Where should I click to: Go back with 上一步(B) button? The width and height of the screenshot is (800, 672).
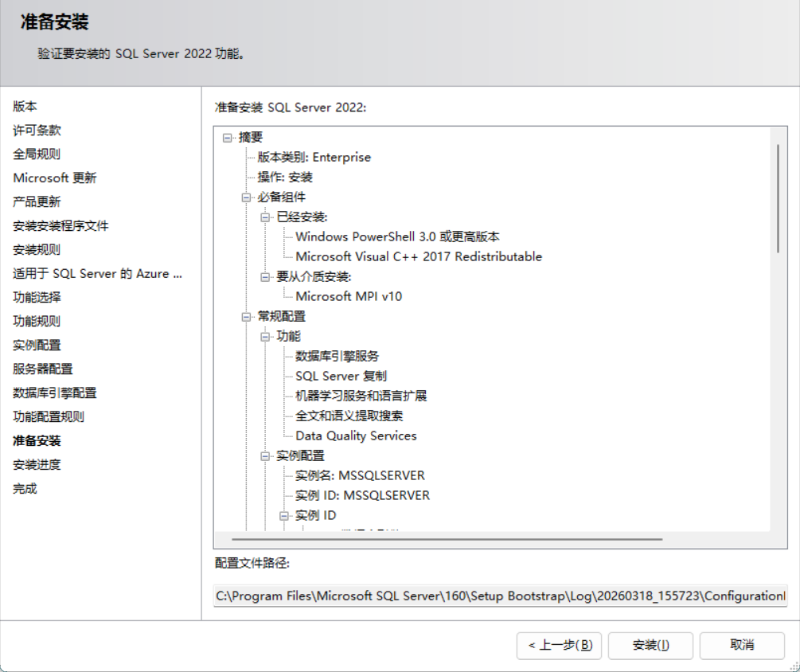[x=559, y=646]
